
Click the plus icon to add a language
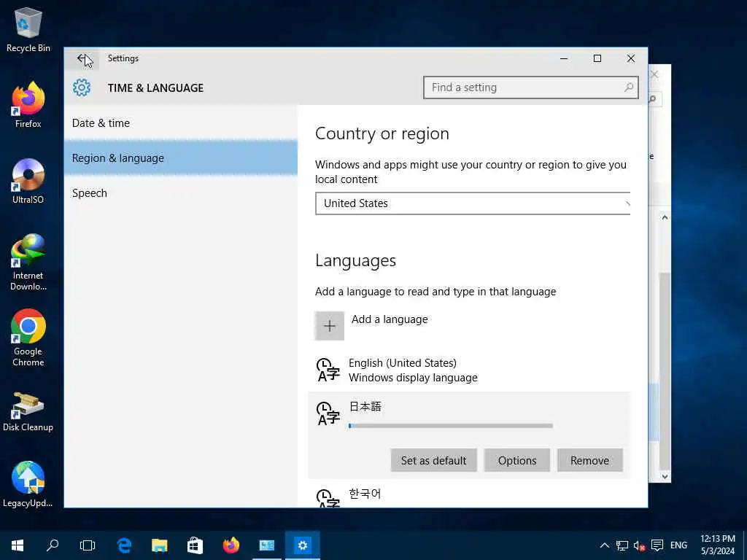coord(329,326)
